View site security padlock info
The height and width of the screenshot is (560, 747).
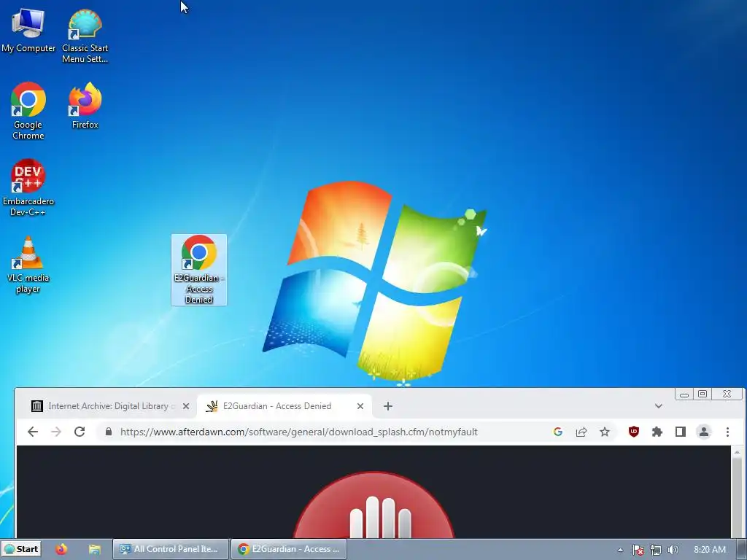109,432
